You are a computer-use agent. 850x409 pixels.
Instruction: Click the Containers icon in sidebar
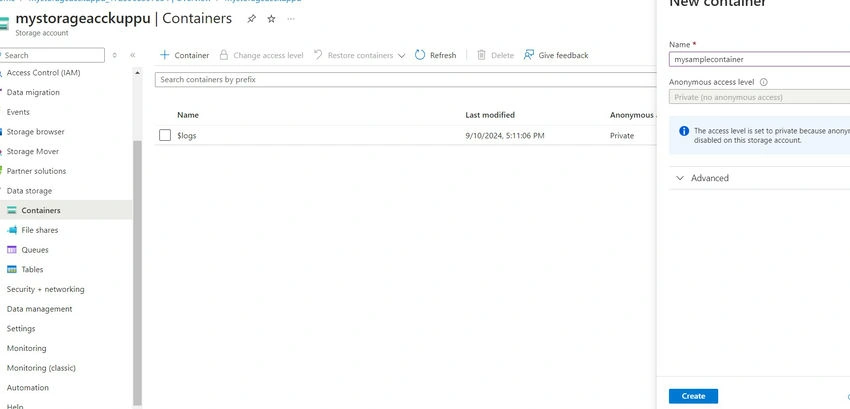pos(12,210)
